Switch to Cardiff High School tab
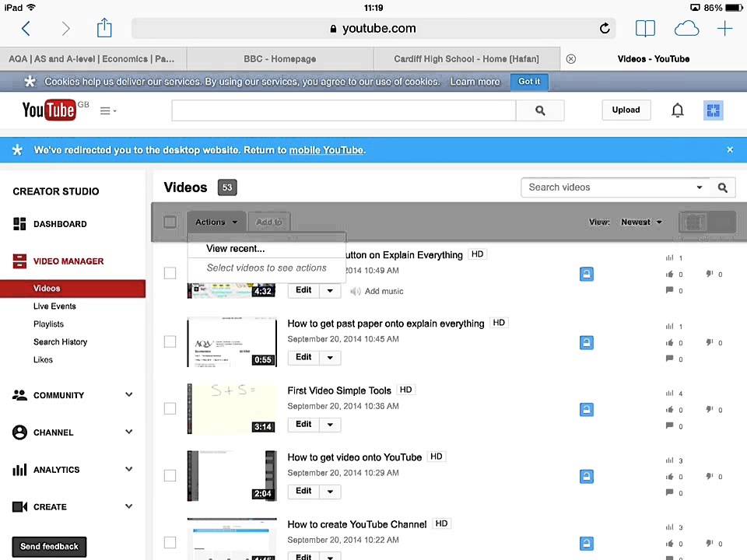The height and width of the screenshot is (560, 747). pos(466,59)
